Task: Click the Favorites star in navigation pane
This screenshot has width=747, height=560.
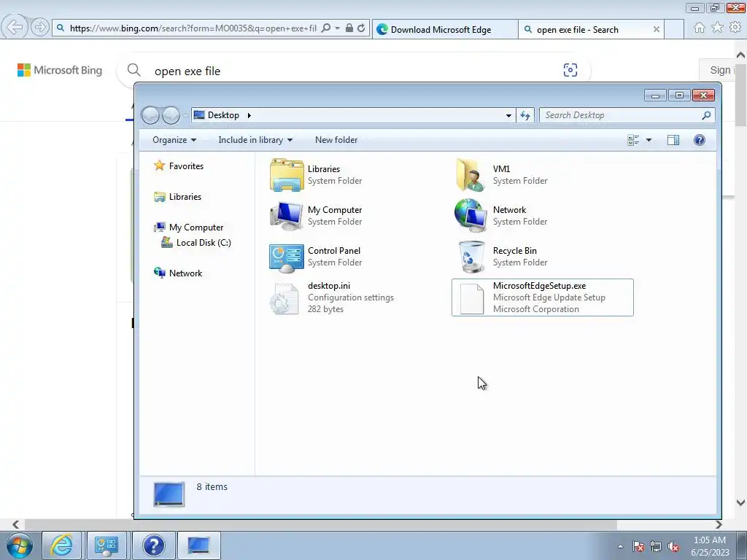Action: pyautogui.click(x=159, y=166)
